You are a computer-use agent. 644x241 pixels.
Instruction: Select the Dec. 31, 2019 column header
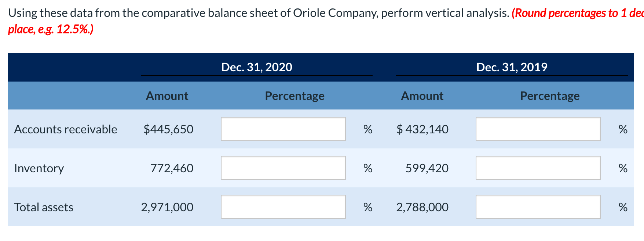(x=512, y=67)
